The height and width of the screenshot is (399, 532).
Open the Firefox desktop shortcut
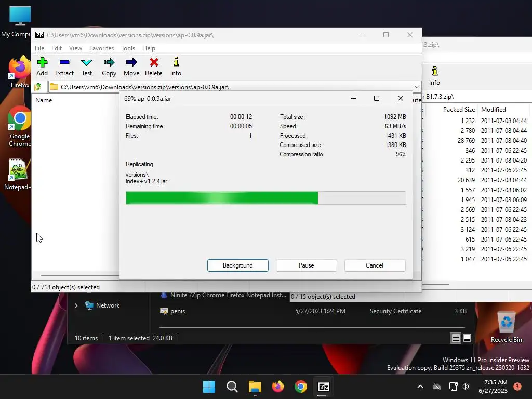pos(20,72)
